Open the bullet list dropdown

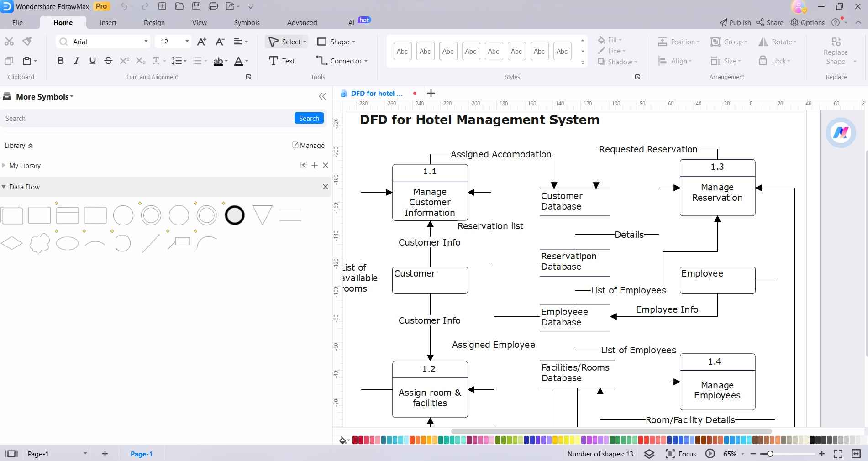(200, 61)
